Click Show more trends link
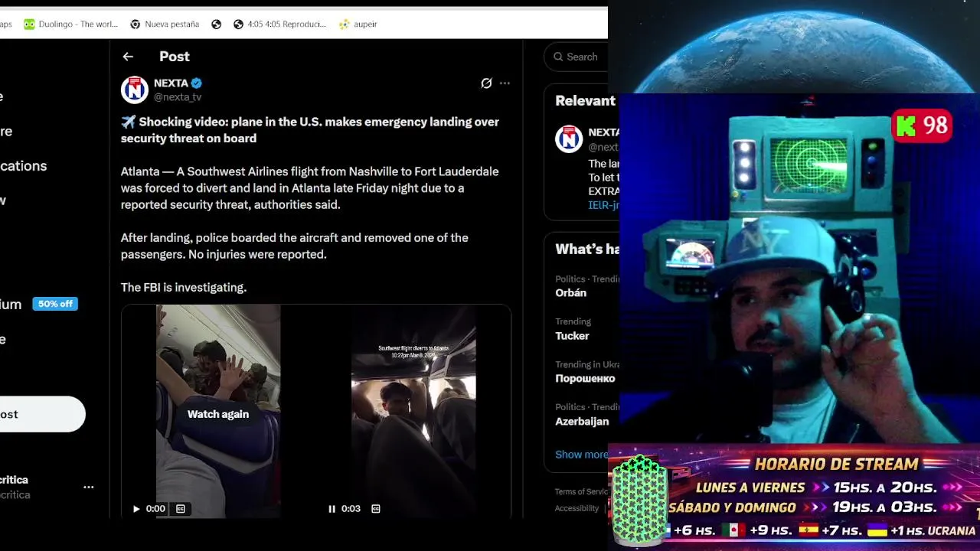 pyautogui.click(x=581, y=455)
